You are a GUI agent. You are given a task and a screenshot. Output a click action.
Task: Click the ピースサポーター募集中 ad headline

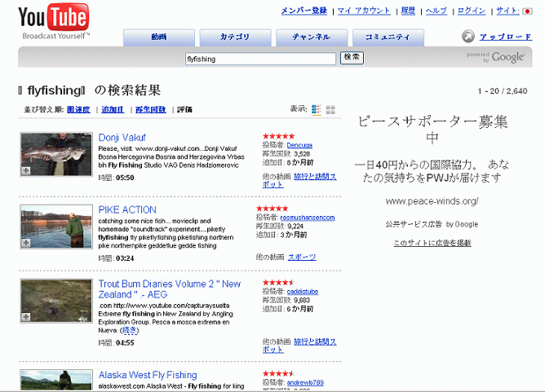(x=432, y=130)
